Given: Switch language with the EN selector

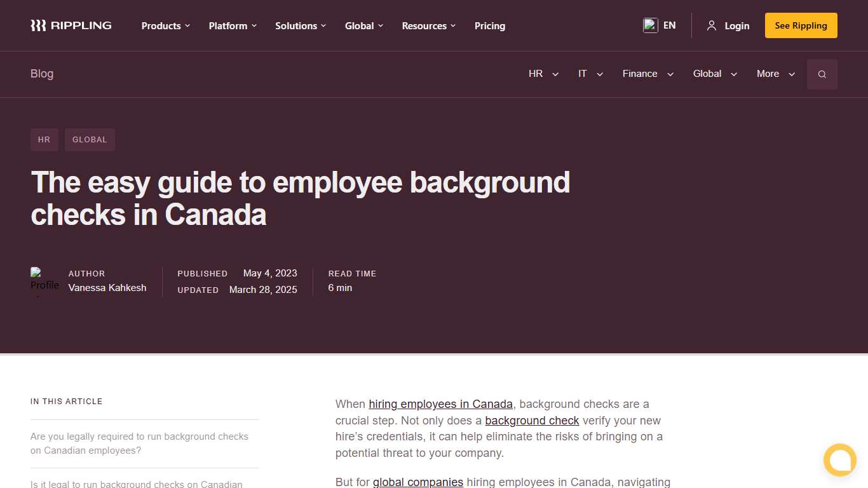Looking at the screenshot, I should pyautogui.click(x=669, y=25).
